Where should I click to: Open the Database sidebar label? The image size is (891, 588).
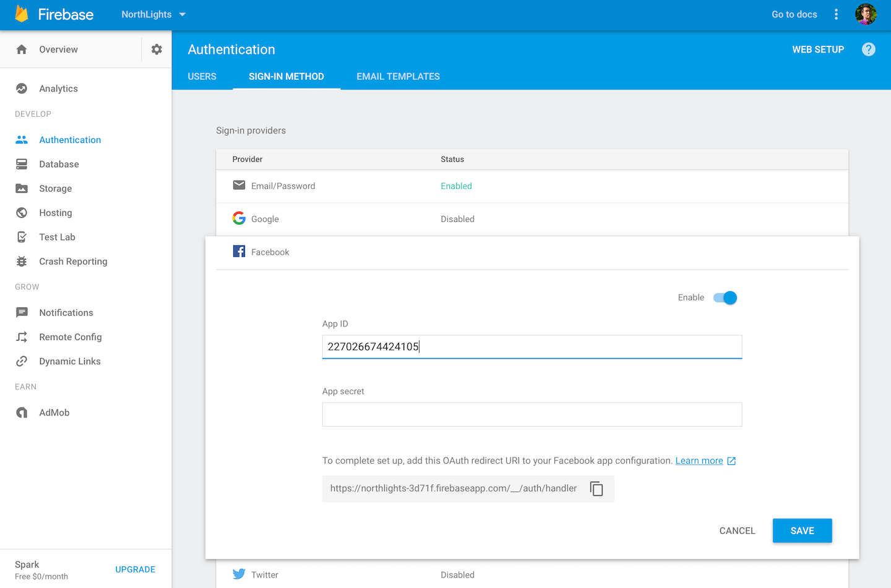click(59, 164)
